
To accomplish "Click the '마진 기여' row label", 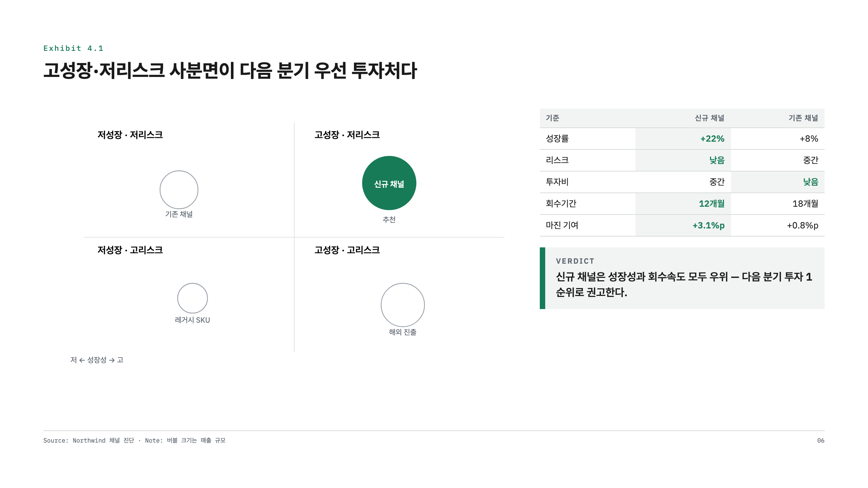I will [x=562, y=225].
